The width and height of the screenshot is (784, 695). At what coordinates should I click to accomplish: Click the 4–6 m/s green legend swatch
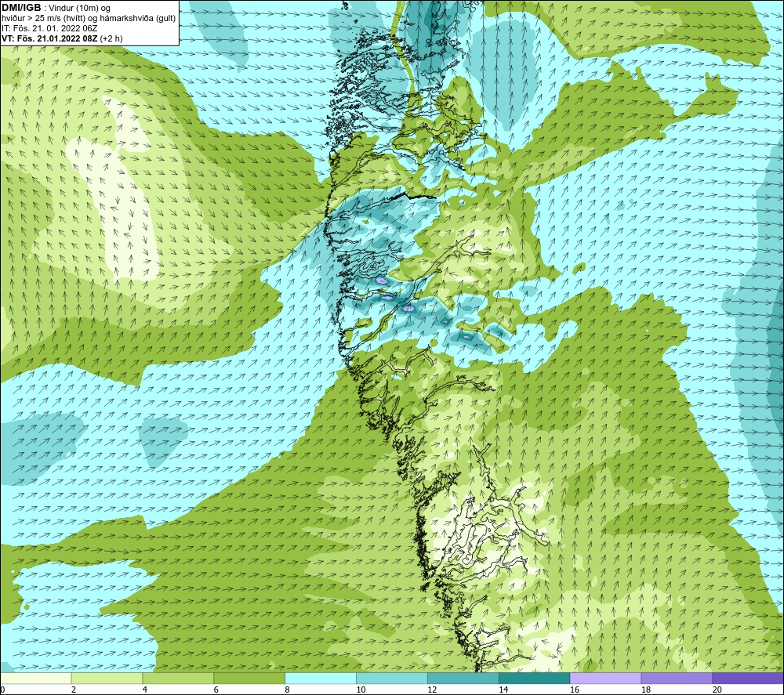click(178, 679)
